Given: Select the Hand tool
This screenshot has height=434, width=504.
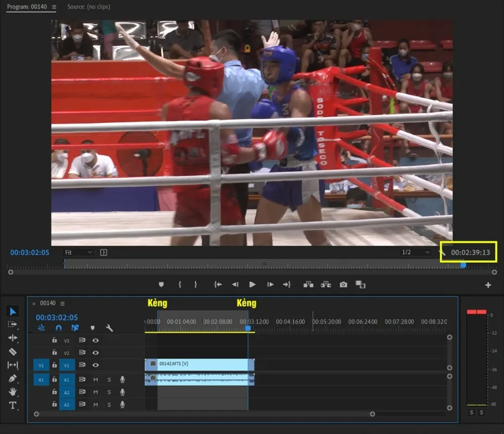Looking at the screenshot, I should pos(13,392).
